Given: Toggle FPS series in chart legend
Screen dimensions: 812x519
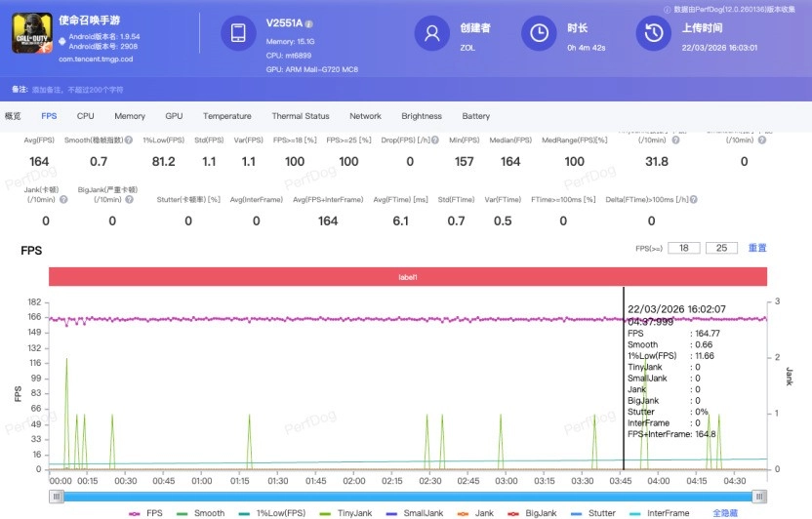Looking at the screenshot, I should (146, 512).
